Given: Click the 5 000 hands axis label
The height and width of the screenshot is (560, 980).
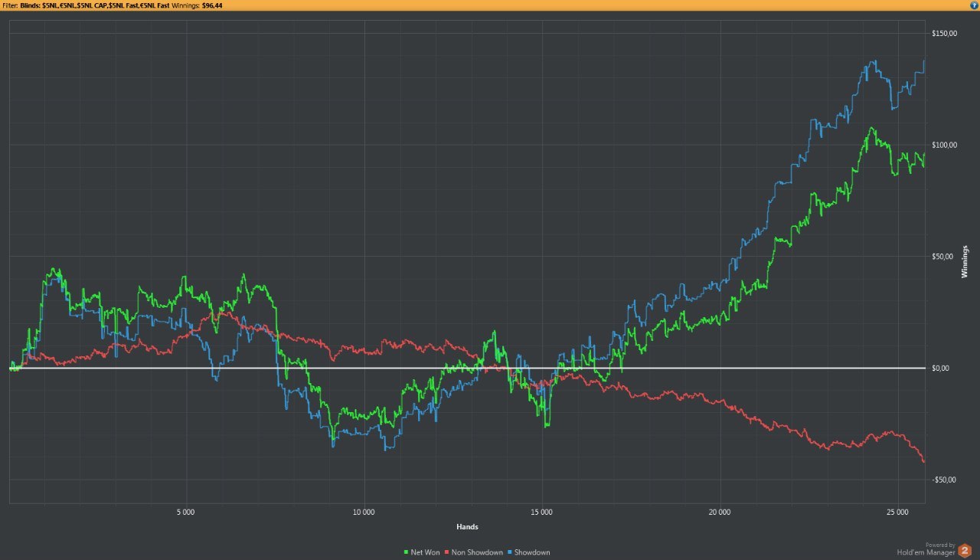Looking at the screenshot, I should [x=185, y=511].
